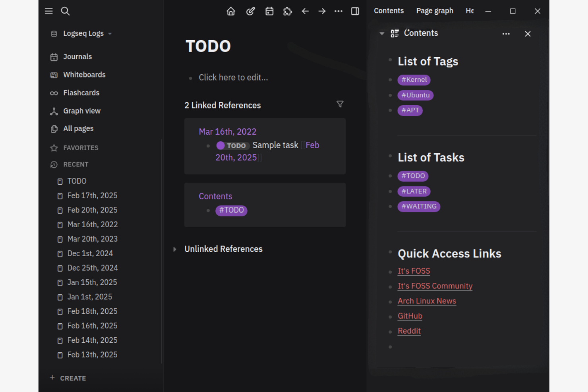Viewport: 588px width, 392px height.
Task: Open the toolbar ellipsis menu
Action: pos(338,11)
